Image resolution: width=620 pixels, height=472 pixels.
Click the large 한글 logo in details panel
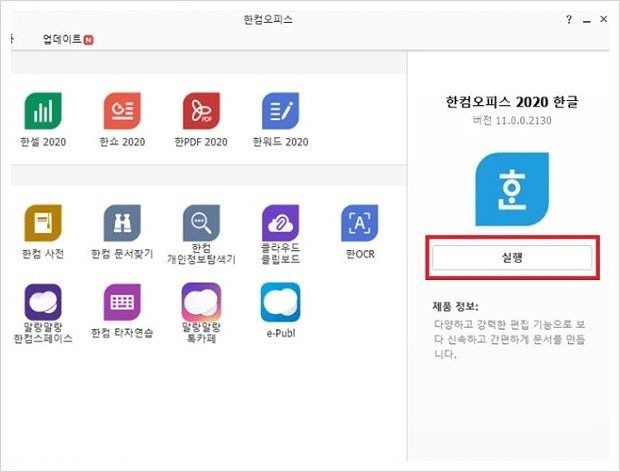coord(512,189)
